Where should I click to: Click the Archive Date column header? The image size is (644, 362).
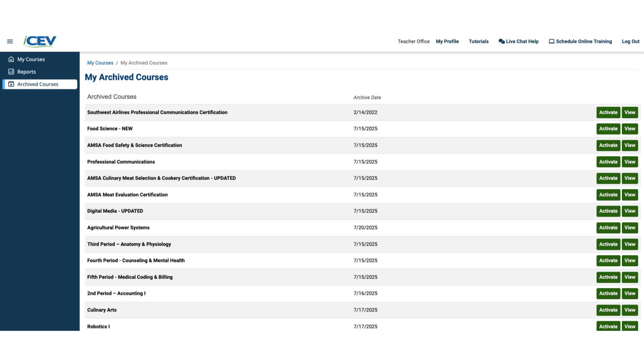tap(367, 98)
